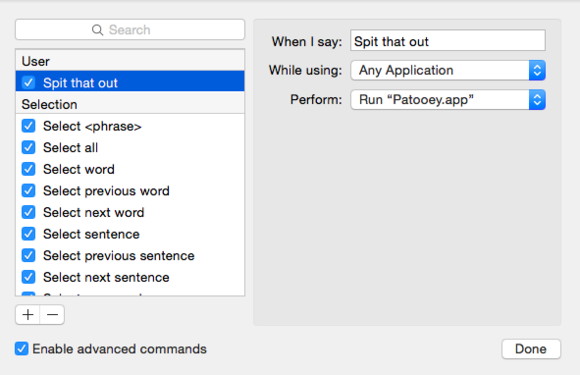The width and height of the screenshot is (580, 375).
Task: Toggle 'Select next word' checkbox
Action: 28,212
